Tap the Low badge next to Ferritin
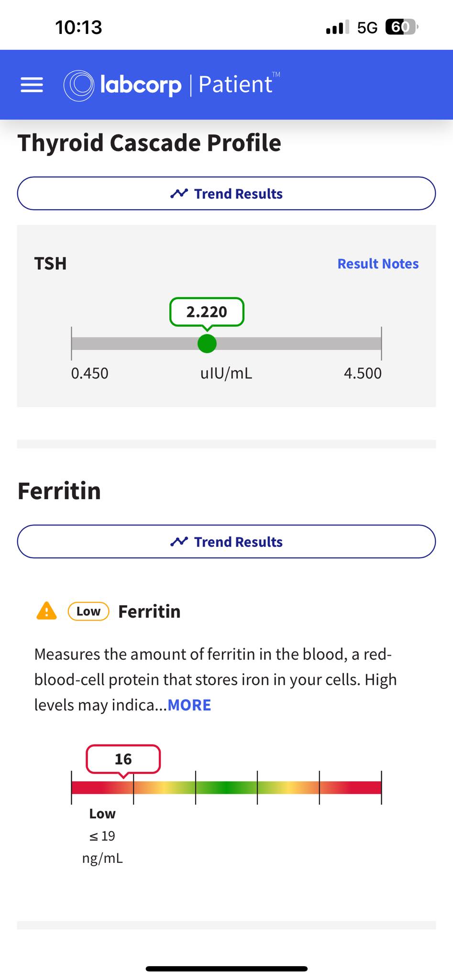Screen dimensions: 453x980 pyautogui.click(x=88, y=611)
